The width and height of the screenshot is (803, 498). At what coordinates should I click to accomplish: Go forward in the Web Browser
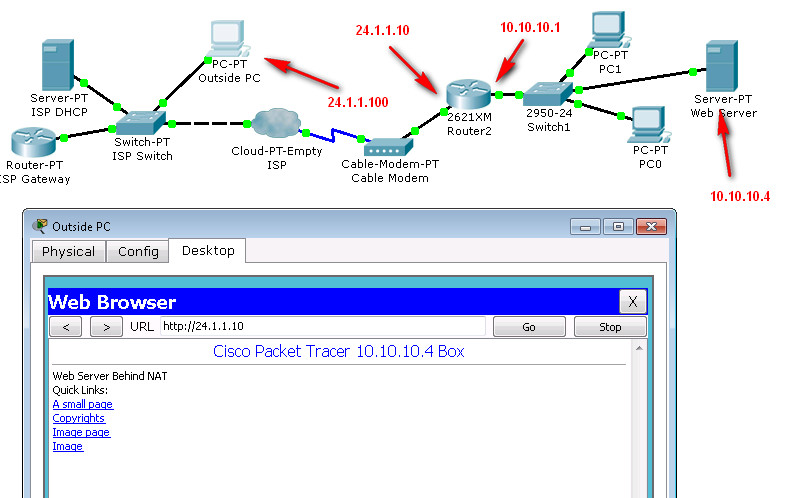(107, 327)
